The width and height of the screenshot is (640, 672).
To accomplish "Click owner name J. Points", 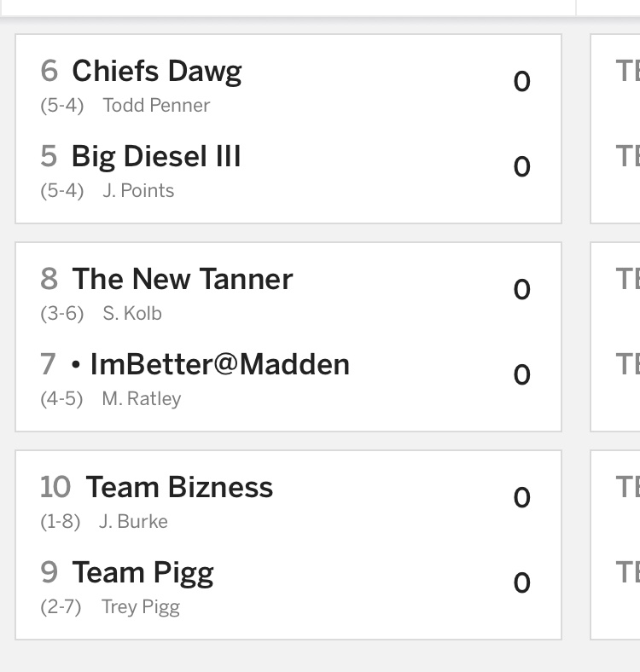I will click(x=138, y=191).
